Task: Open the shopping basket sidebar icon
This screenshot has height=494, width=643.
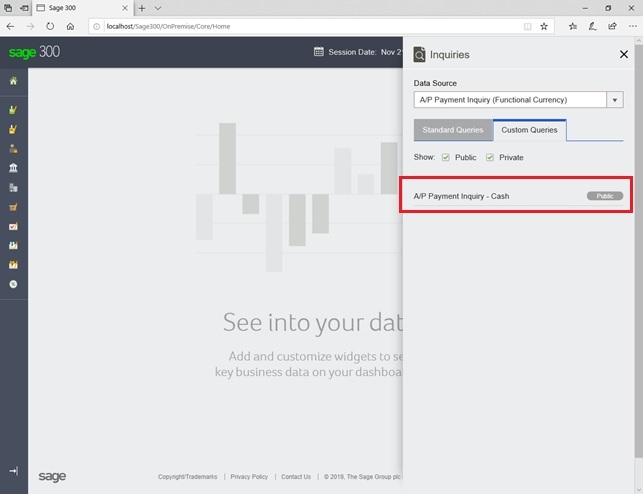Action: click(13, 207)
